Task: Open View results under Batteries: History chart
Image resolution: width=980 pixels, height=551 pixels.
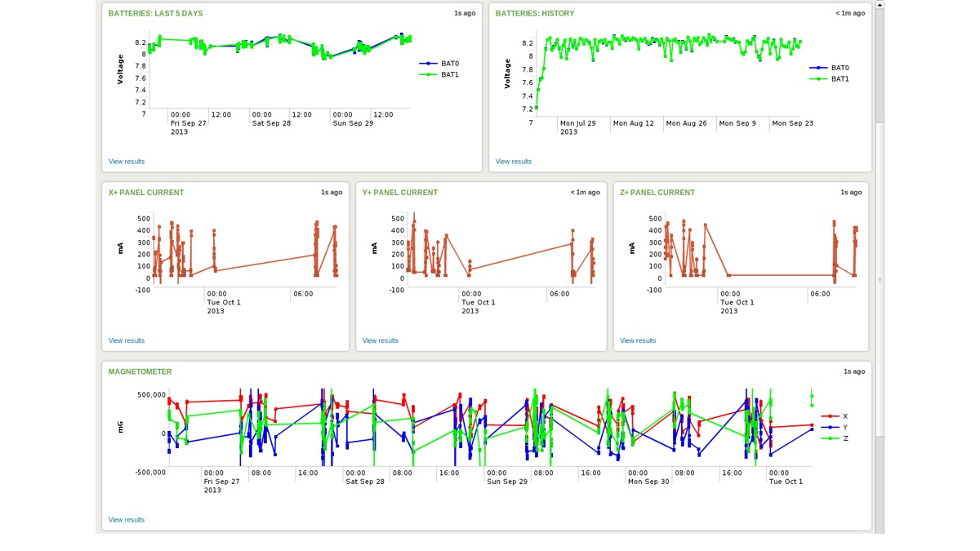Action: pos(514,162)
